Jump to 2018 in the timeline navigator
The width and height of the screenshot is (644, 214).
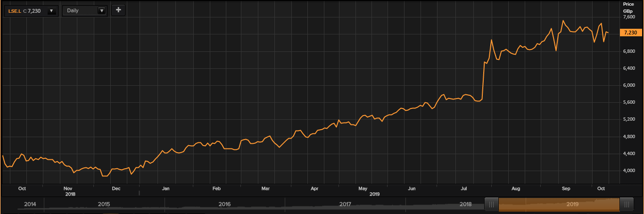click(x=466, y=205)
